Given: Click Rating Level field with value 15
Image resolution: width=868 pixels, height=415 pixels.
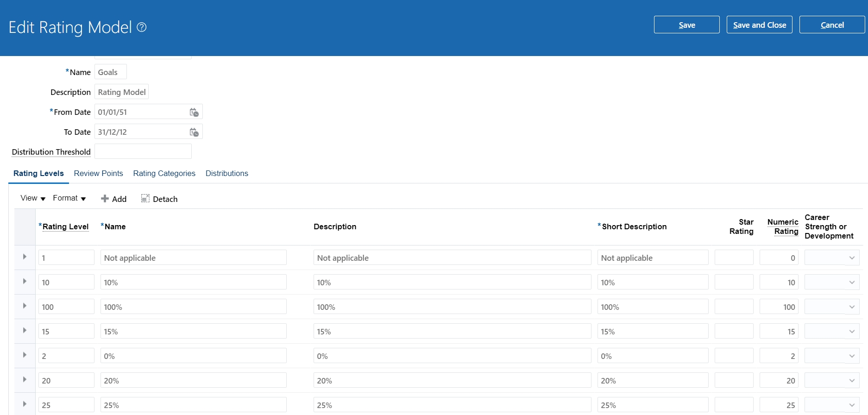Looking at the screenshot, I should [x=66, y=331].
